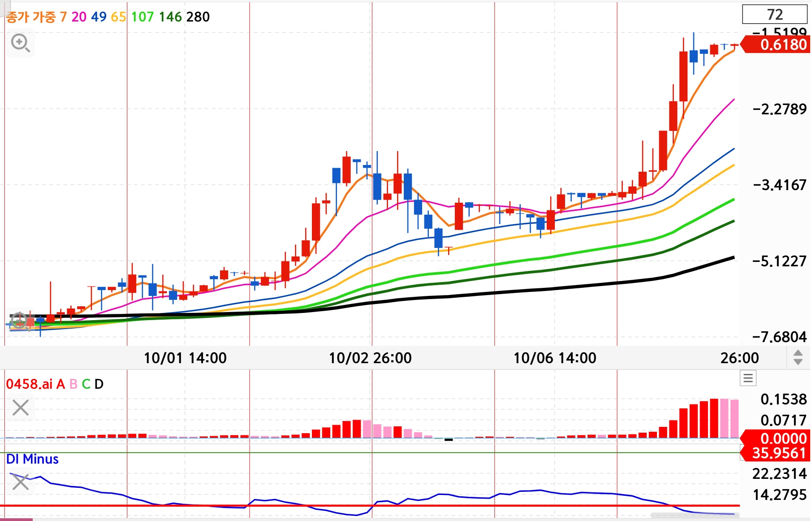
Task: Click the 22.2314 DI axis label
Action: click(780, 473)
